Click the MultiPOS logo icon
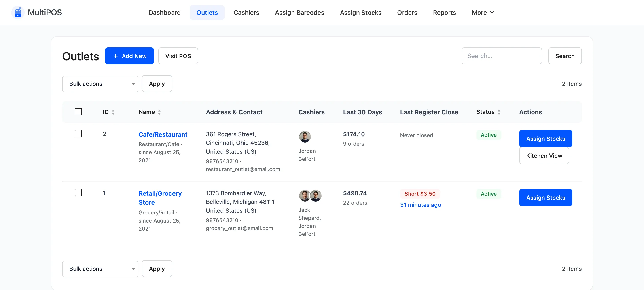 click(18, 12)
